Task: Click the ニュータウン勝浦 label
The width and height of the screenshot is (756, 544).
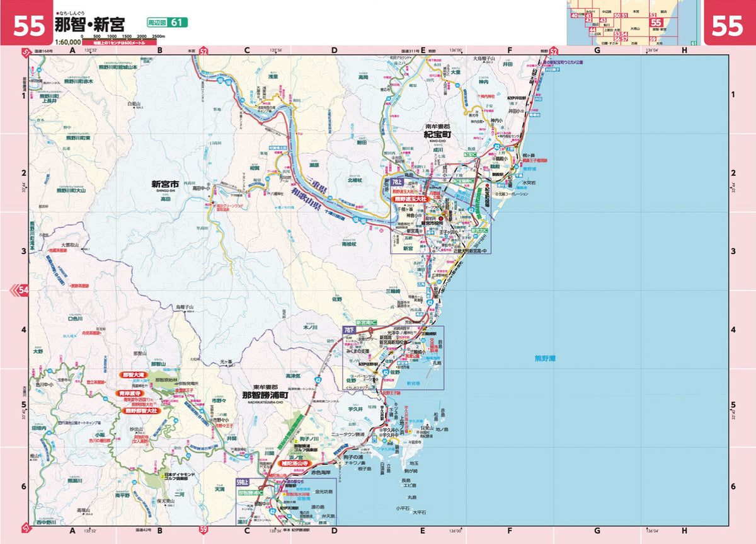Action: [348, 434]
